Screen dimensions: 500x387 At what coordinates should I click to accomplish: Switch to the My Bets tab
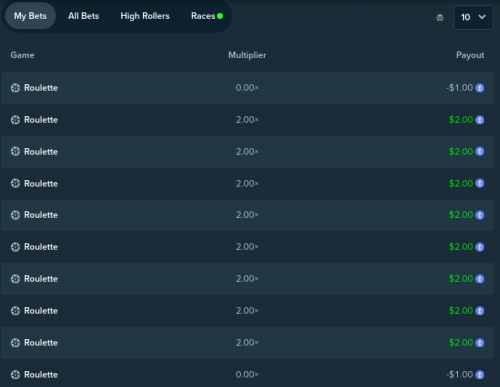point(30,16)
